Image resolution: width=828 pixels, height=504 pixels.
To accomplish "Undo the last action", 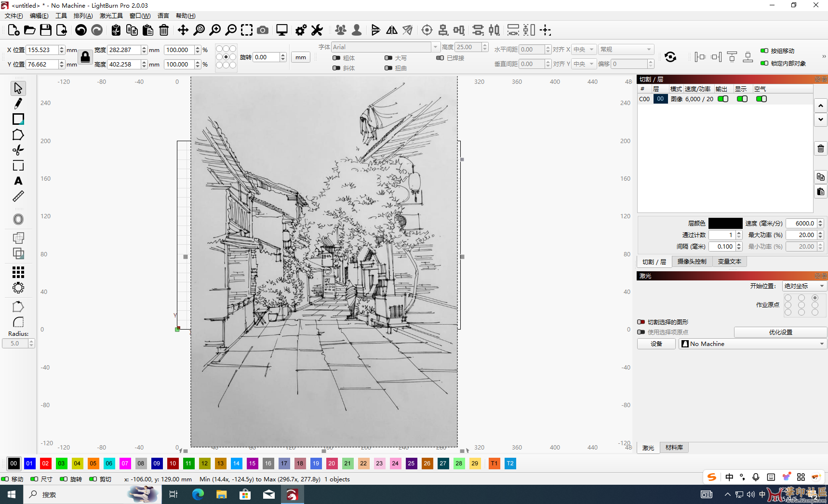I will [x=81, y=30].
